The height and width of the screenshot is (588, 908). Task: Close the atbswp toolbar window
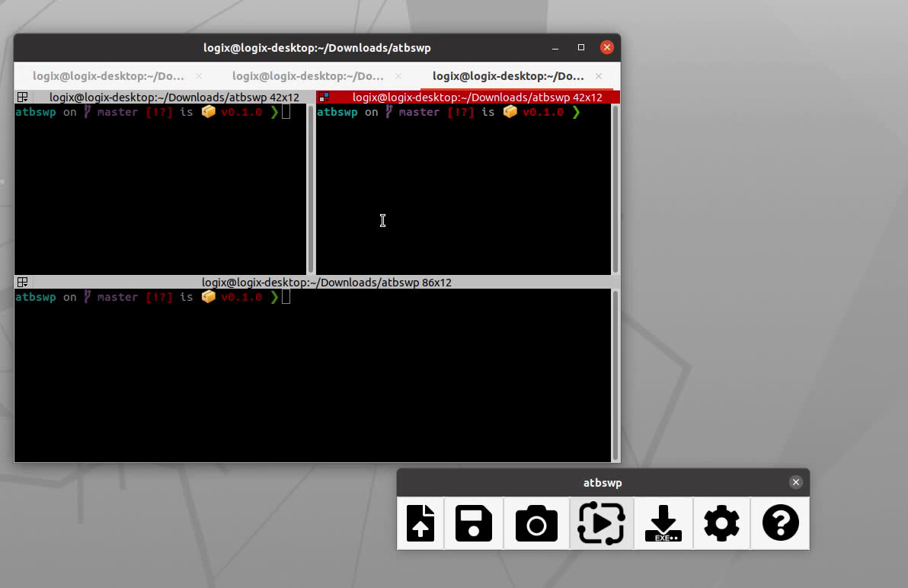click(795, 482)
